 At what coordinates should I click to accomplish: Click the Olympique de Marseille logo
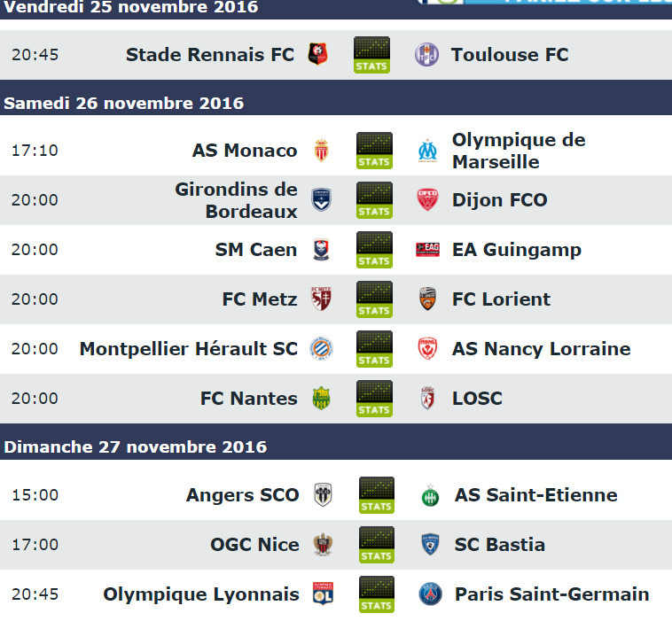[427, 151]
